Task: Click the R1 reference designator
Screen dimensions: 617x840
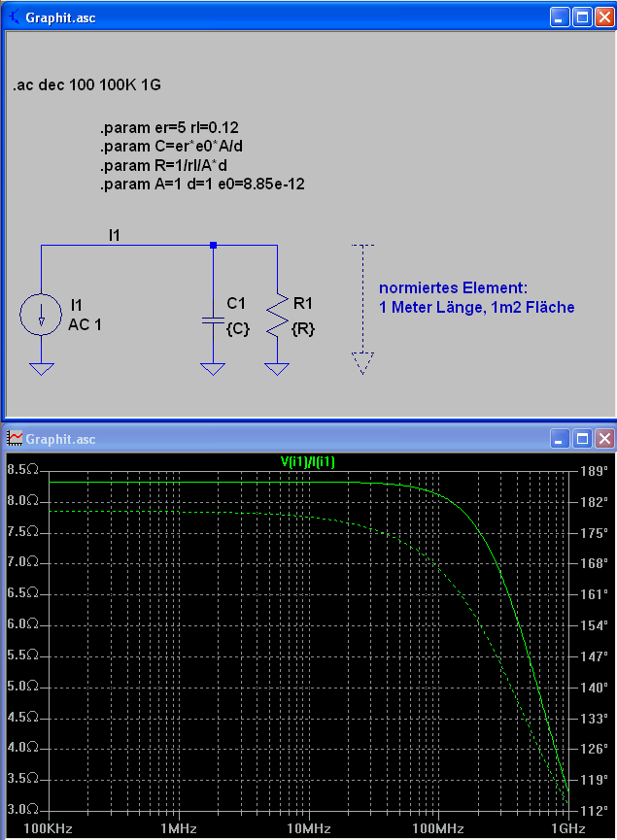Action: pyautogui.click(x=303, y=303)
